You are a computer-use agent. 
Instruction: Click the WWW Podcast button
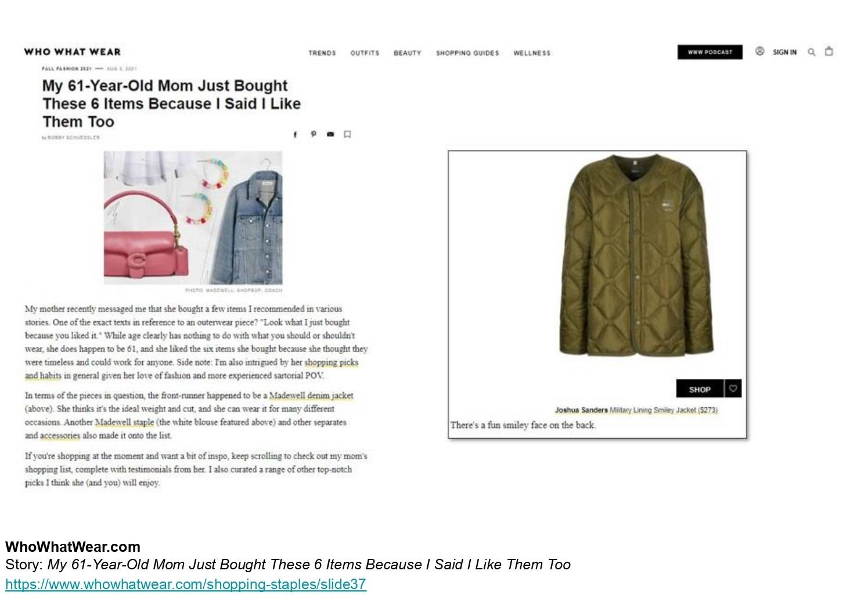(710, 52)
